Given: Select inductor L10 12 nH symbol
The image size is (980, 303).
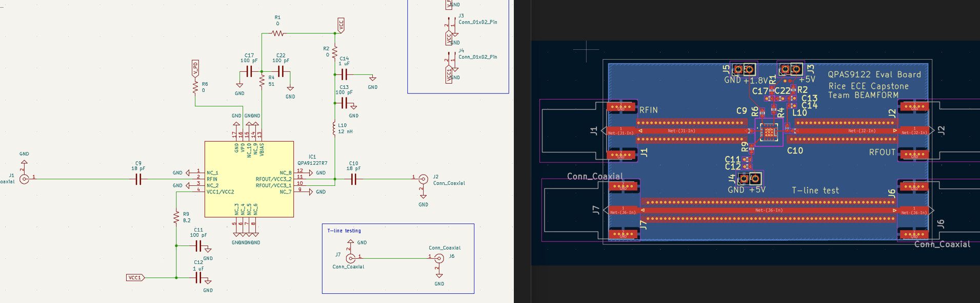Looking at the screenshot, I should (335, 129).
